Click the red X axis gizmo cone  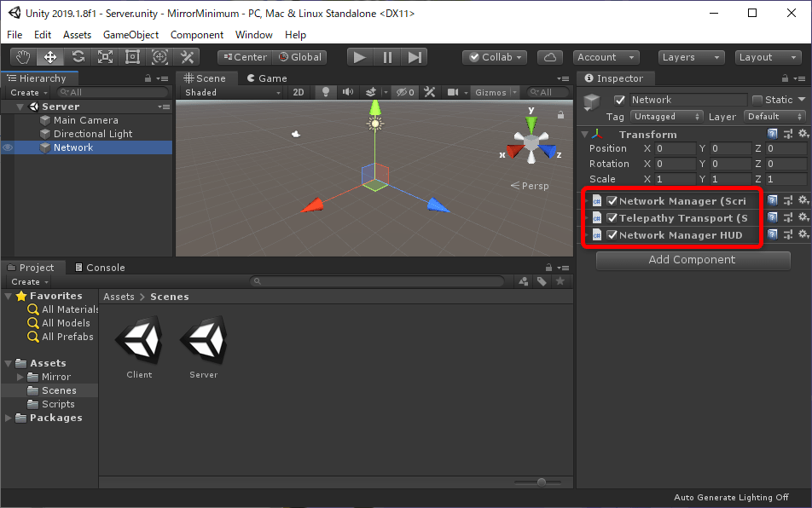(x=515, y=151)
